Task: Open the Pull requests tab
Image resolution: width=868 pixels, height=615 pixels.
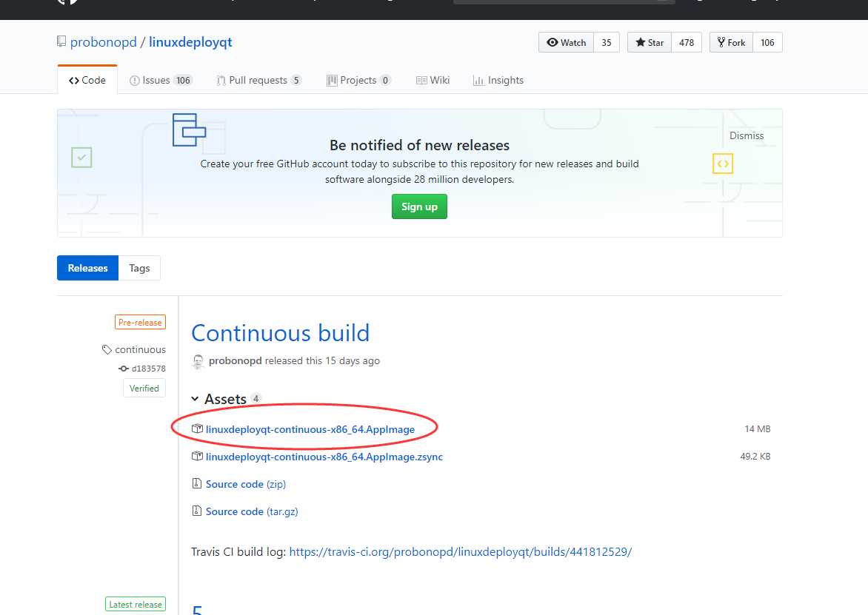Action: click(x=258, y=80)
